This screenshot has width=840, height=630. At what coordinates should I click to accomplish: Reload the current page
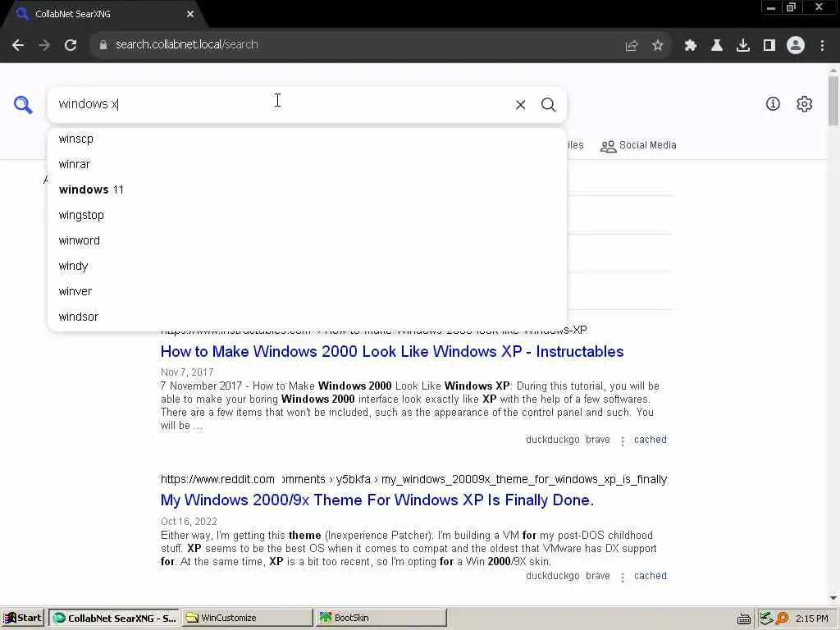[71, 45]
